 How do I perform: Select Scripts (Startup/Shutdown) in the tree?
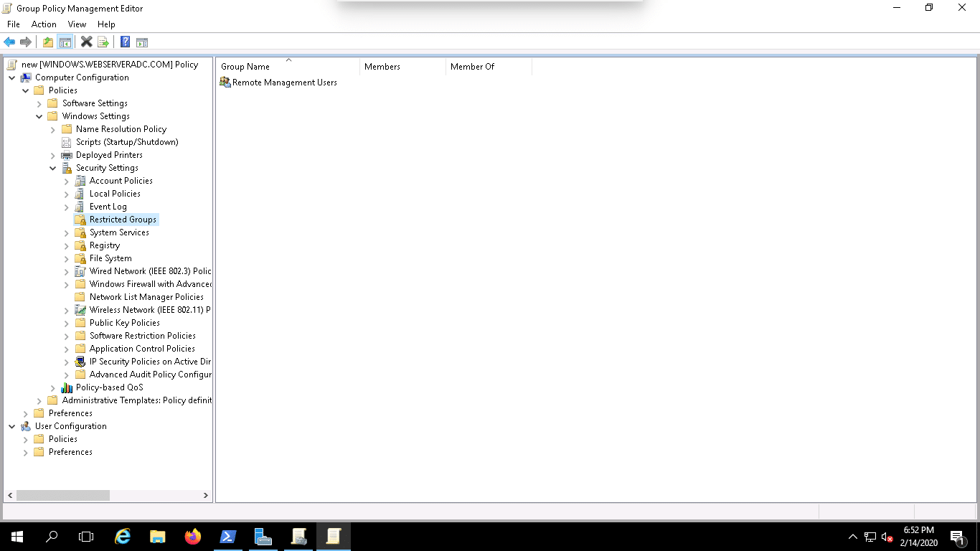[x=127, y=142]
